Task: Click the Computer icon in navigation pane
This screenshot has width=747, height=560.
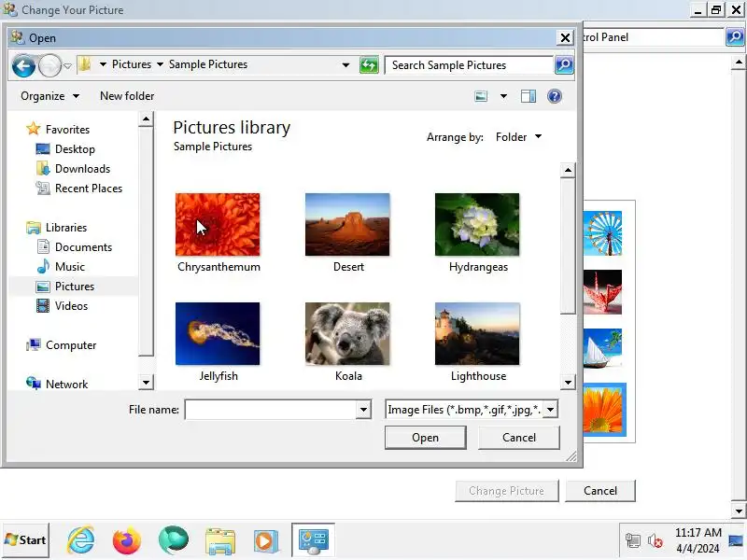Action: pos(34,344)
